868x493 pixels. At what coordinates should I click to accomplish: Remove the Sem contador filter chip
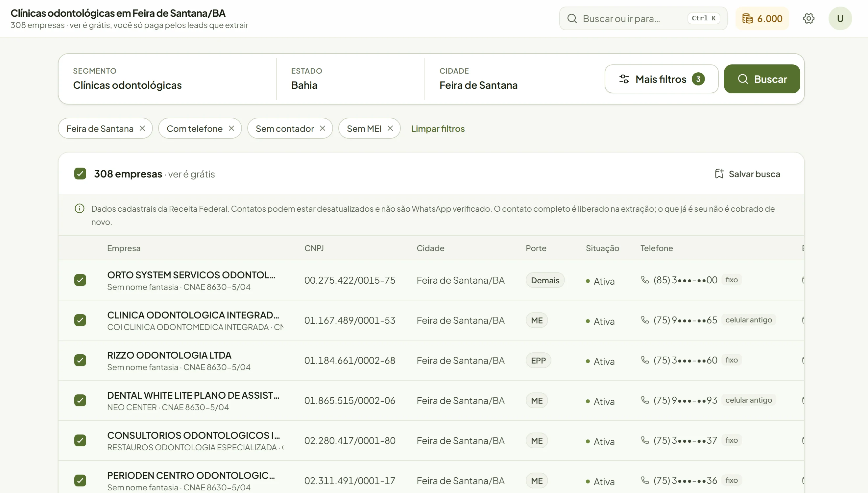323,128
